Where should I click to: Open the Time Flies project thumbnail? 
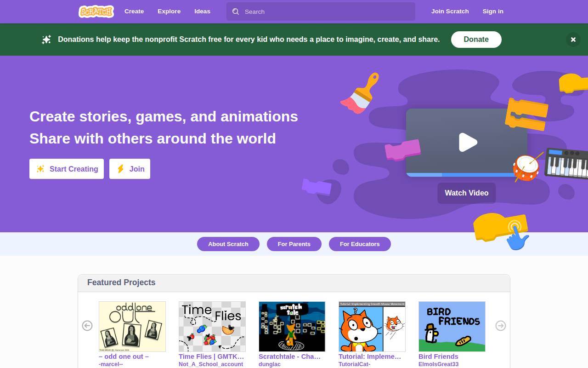pyautogui.click(x=212, y=327)
